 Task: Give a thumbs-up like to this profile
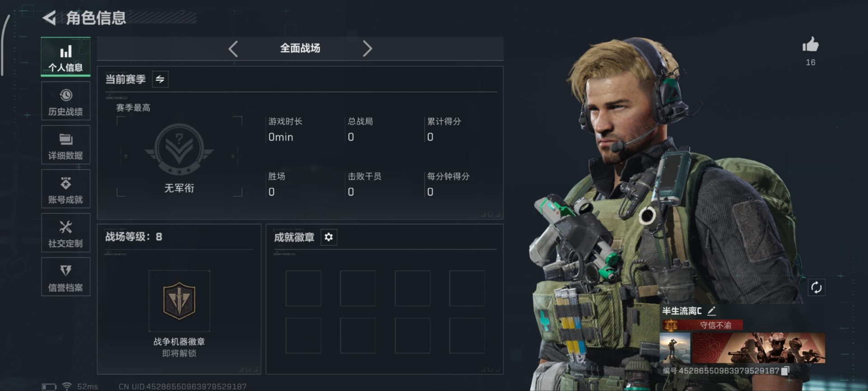pos(810,45)
